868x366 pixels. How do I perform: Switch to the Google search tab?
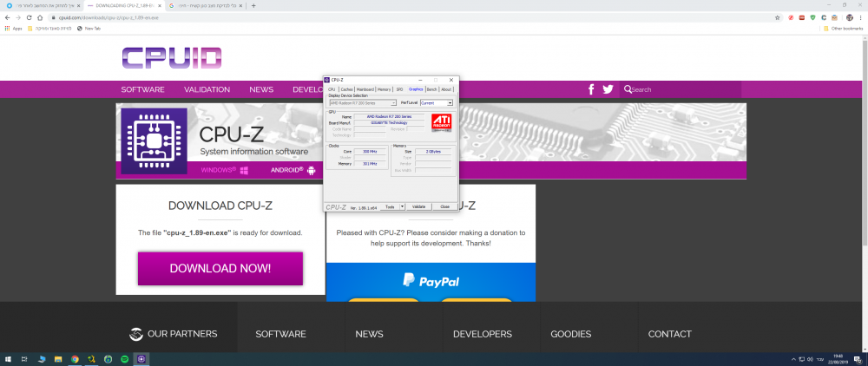click(x=205, y=5)
